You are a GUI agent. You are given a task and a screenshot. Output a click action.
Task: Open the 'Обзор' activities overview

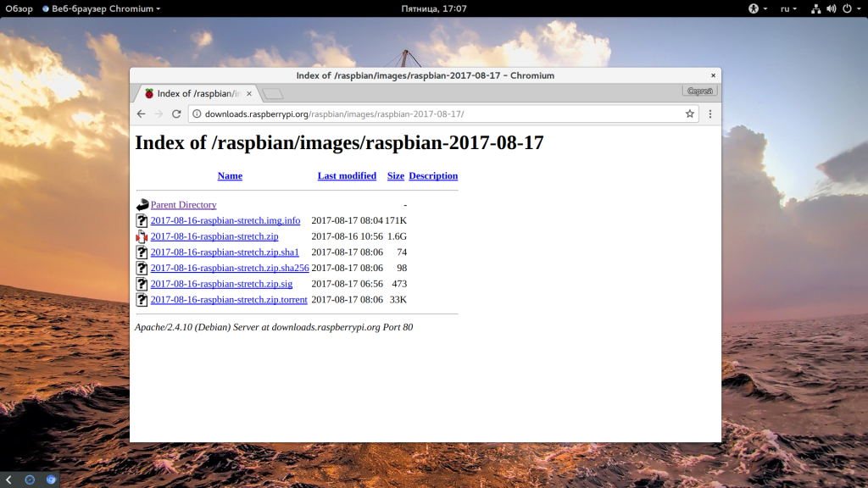[19, 8]
